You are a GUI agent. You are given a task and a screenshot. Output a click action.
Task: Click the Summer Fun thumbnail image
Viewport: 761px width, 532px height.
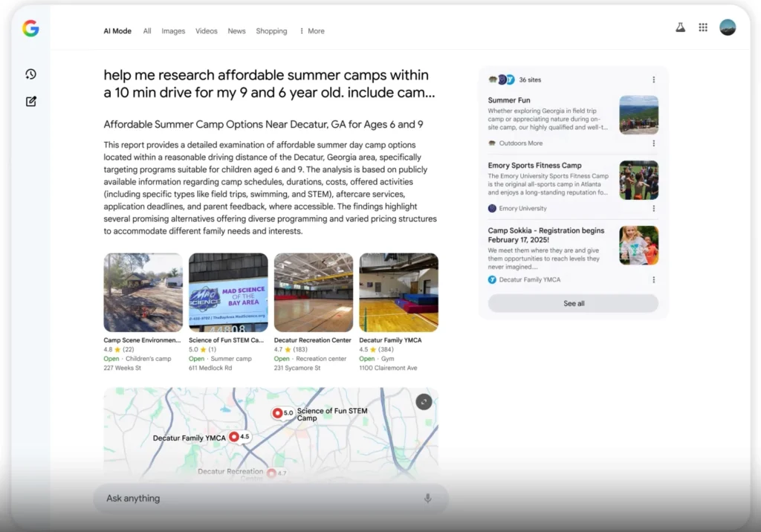(x=638, y=115)
